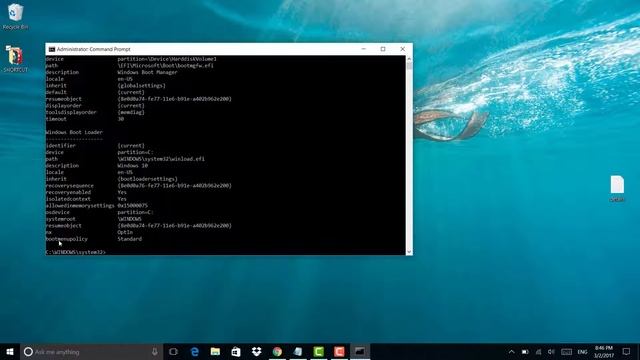640x360 pixels.
Task: Change the ENG input language
Action: tap(582, 352)
